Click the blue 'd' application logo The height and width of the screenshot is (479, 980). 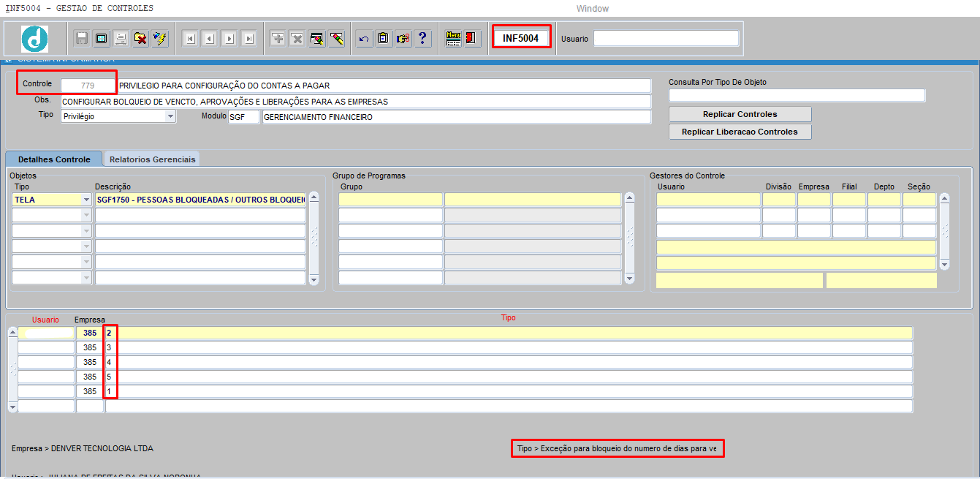pyautogui.click(x=34, y=38)
